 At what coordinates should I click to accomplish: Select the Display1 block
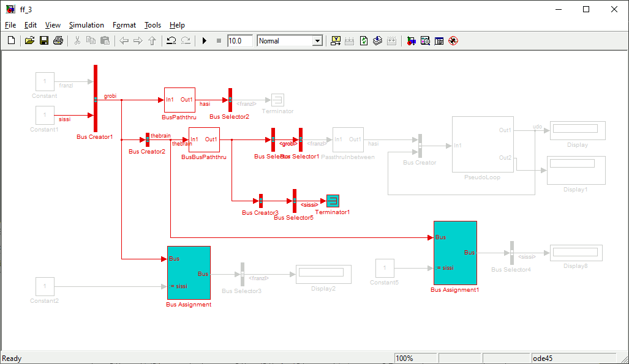coord(576,170)
